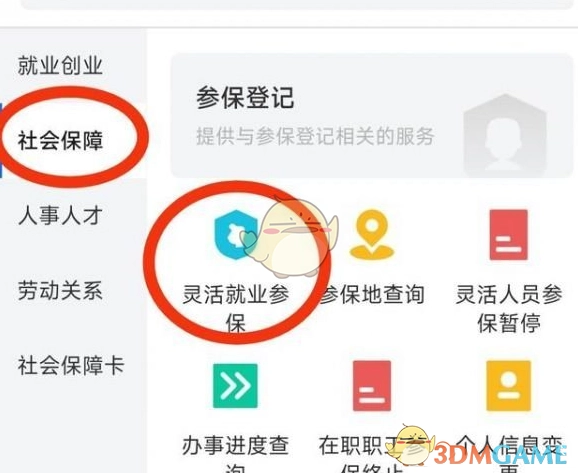Switch to the 劳动关系 category
Screen dimensions: 578x473
pos(60,291)
